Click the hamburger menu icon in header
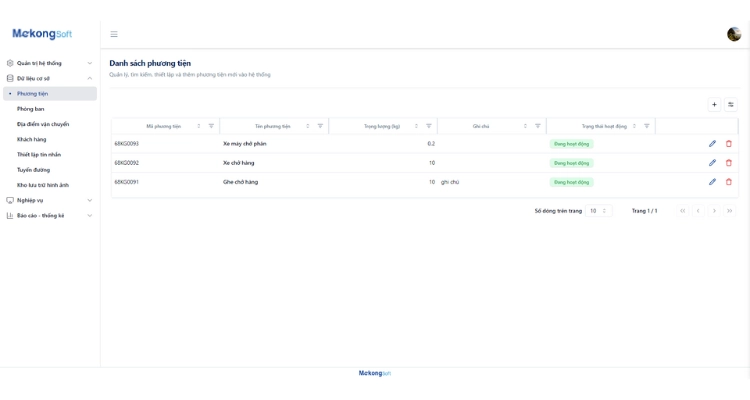 click(114, 34)
